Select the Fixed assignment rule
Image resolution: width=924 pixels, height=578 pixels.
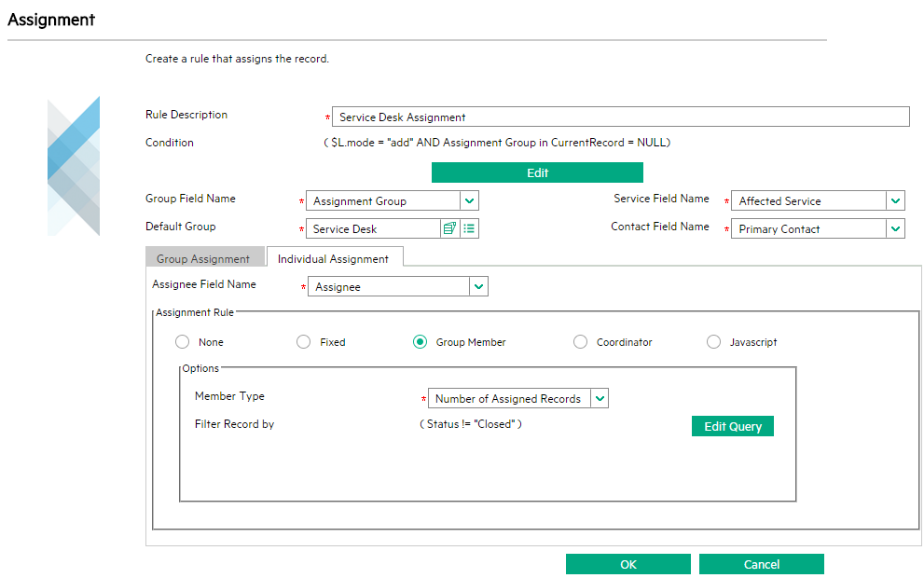coord(303,342)
